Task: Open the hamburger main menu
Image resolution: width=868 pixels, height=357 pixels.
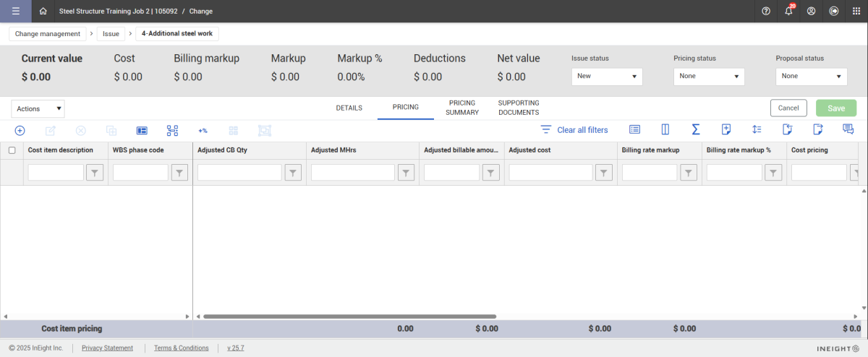Action: [15, 12]
